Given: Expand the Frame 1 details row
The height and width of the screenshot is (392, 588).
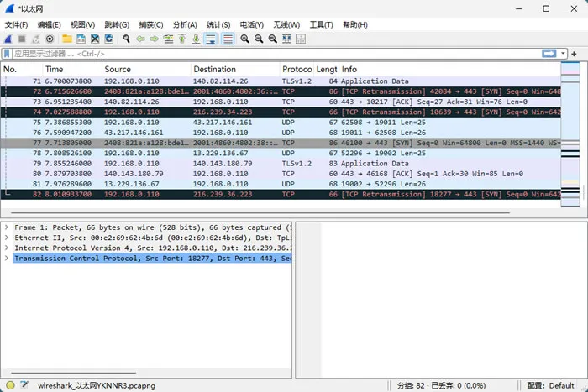Looking at the screenshot, I should tap(7, 227).
